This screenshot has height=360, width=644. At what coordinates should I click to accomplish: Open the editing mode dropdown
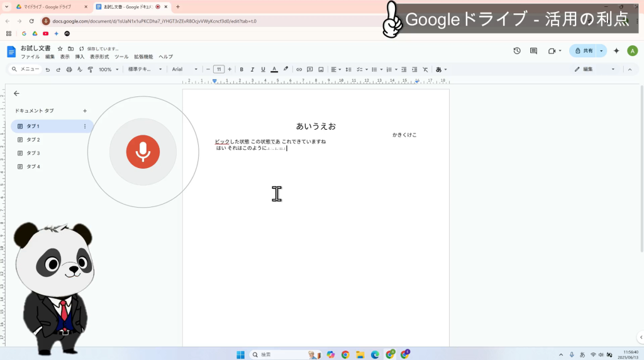[x=595, y=69]
